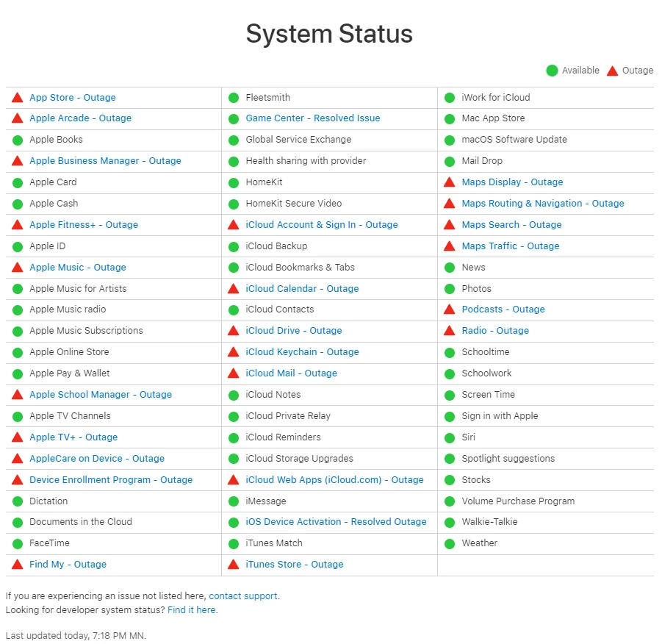This screenshot has width=662, height=644.
Task: Click the System Status heading
Action: point(329,34)
